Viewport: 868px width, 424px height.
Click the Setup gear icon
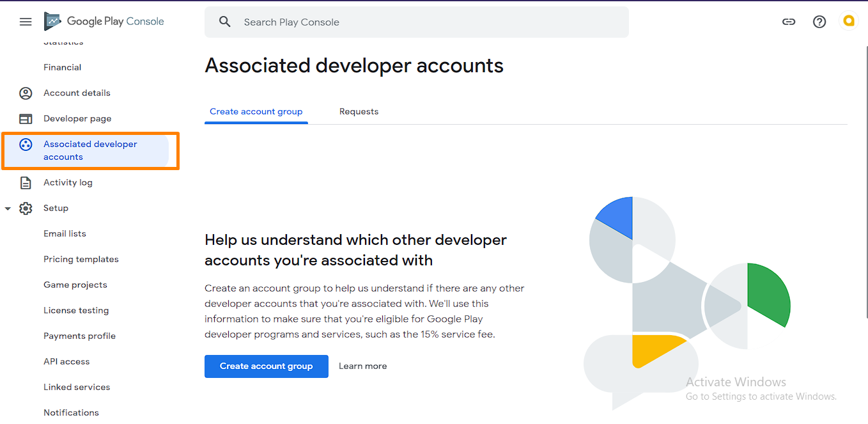(26, 208)
